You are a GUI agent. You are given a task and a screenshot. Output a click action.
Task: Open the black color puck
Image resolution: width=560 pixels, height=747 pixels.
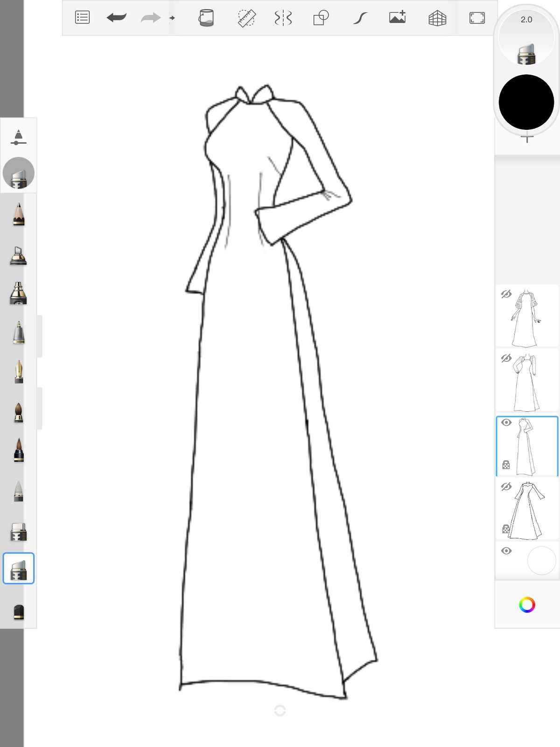[526, 102]
